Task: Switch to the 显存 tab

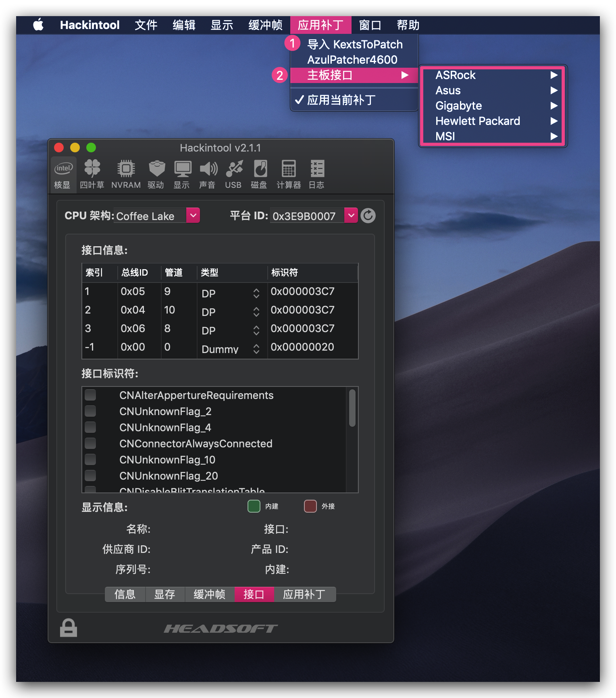Action: point(165,594)
